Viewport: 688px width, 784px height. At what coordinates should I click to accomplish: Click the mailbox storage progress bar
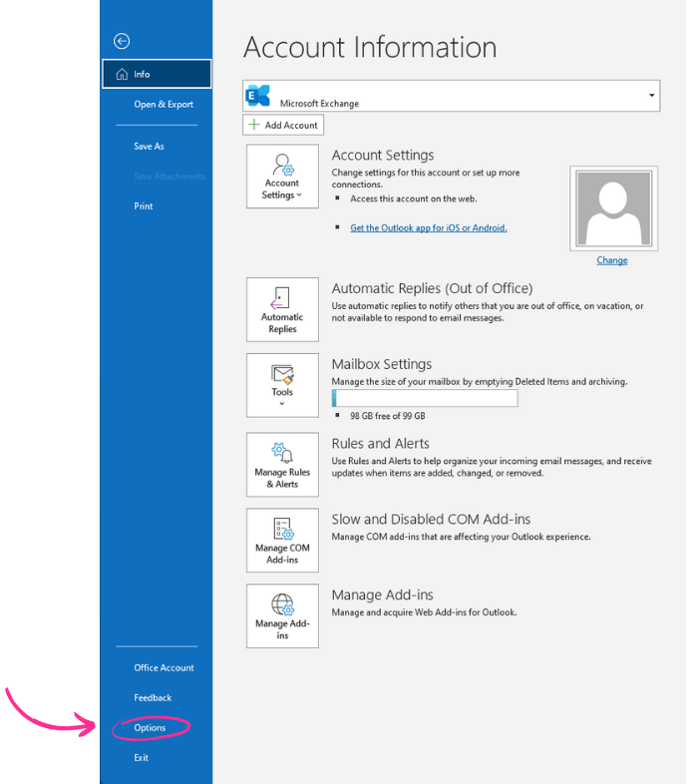point(425,398)
